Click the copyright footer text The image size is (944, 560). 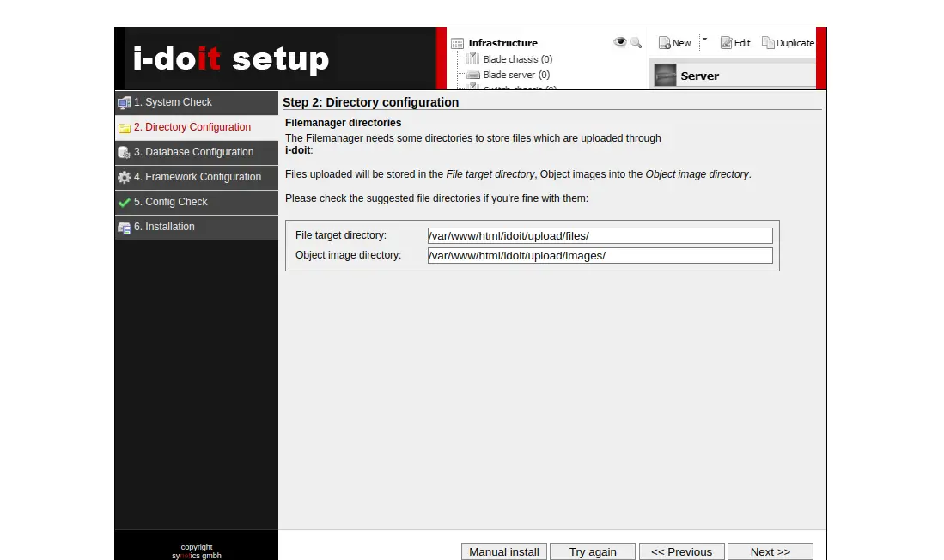(x=196, y=551)
